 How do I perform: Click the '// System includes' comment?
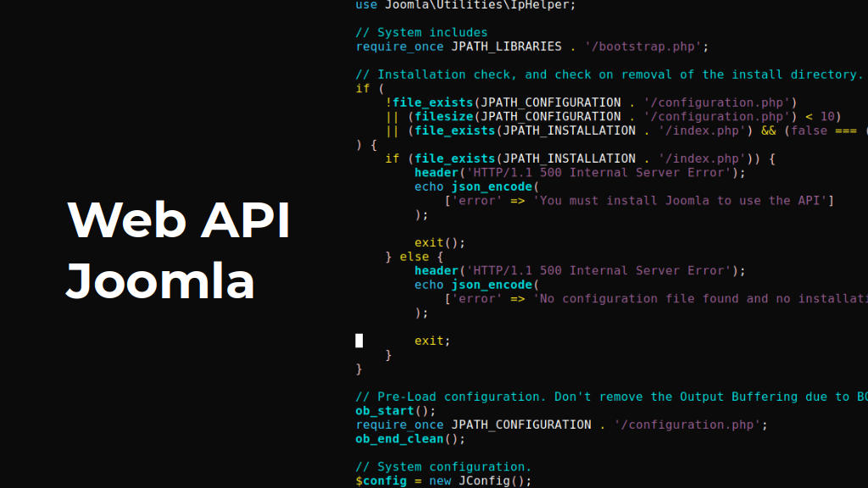coord(421,33)
